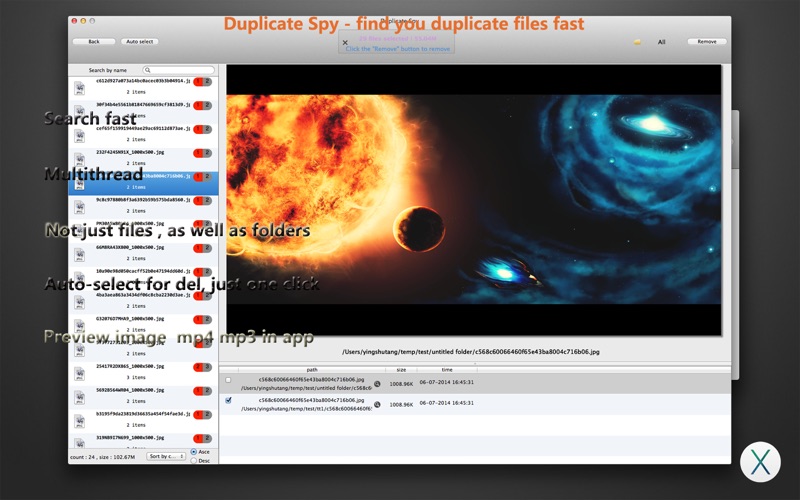Screen dimensions: 800x500
Task: Click the Remove button
Action: tap(707, 41)
